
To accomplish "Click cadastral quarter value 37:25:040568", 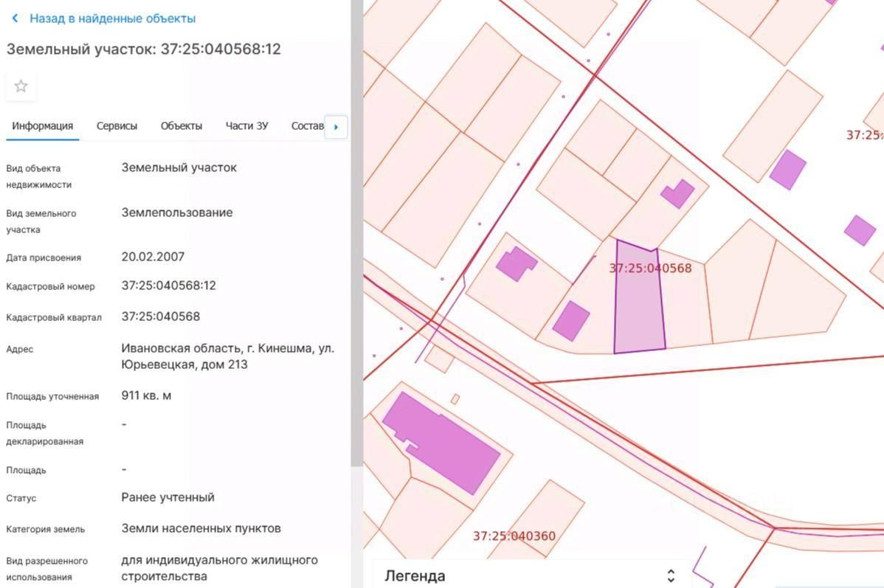I will [161, 317].
